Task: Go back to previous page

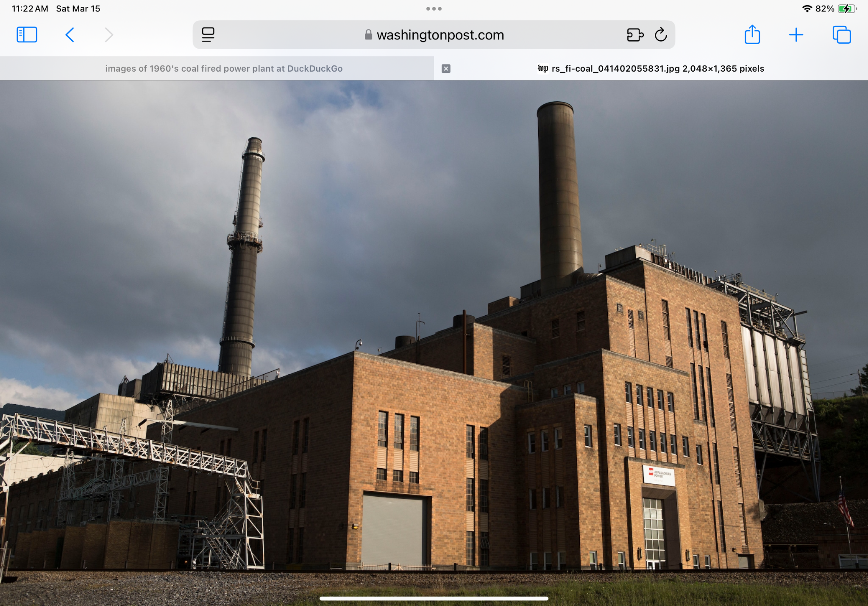Action: pyautogui.click(x=70, y=35)
